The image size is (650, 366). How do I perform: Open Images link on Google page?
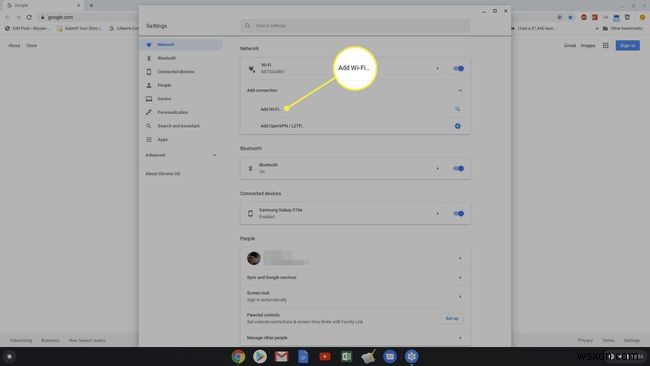pyautogui.click(x=588, y=46)
